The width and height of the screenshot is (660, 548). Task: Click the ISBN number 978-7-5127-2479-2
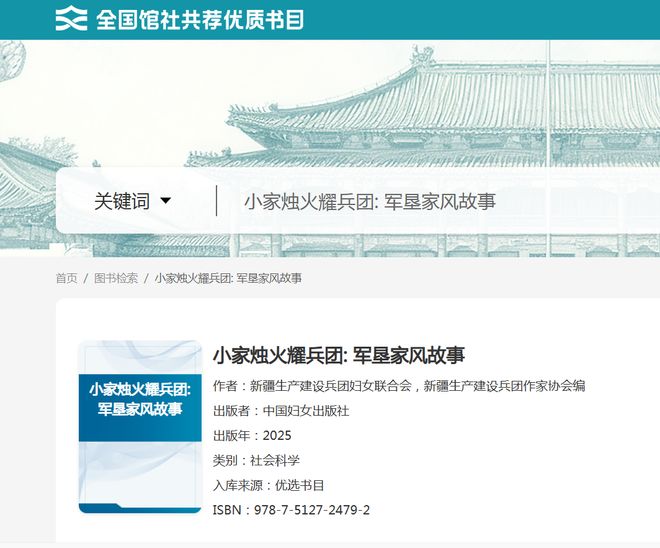[310, 510]
